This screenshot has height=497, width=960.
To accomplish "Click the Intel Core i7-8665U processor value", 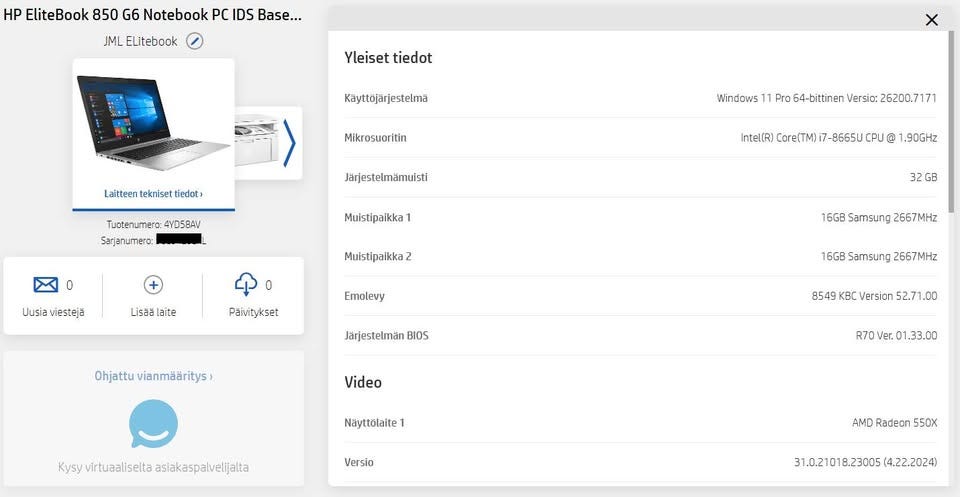I will pos(838,138).
